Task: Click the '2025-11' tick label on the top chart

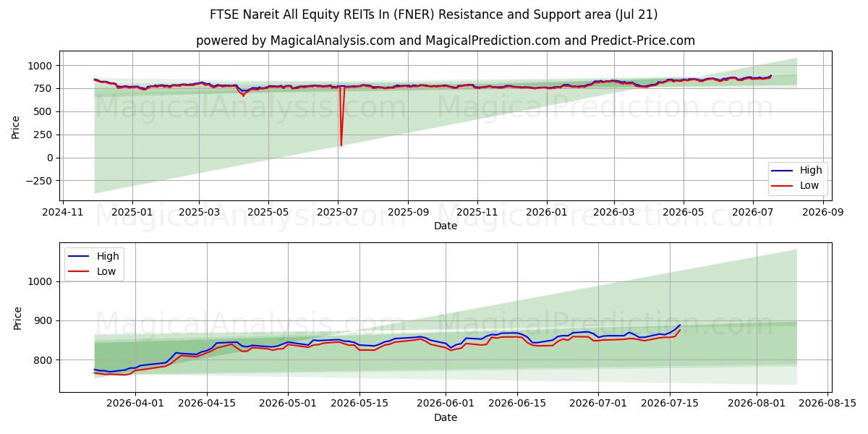Action: tap(477, 212)
